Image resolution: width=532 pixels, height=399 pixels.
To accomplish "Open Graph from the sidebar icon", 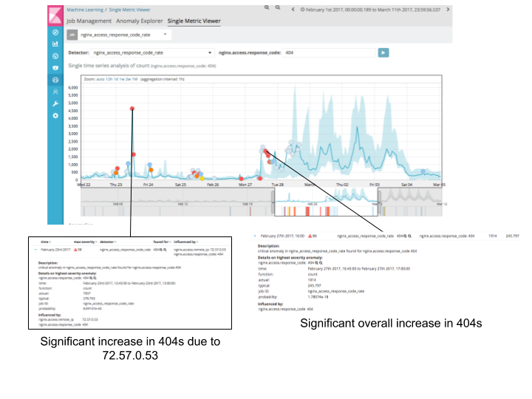I will (55, 92).
